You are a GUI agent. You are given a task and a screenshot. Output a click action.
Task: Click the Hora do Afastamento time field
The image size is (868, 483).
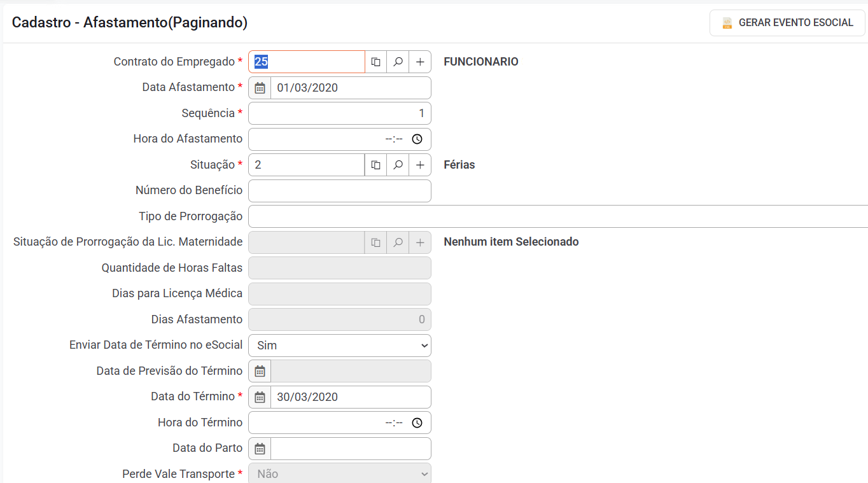(x=340, y=139)
